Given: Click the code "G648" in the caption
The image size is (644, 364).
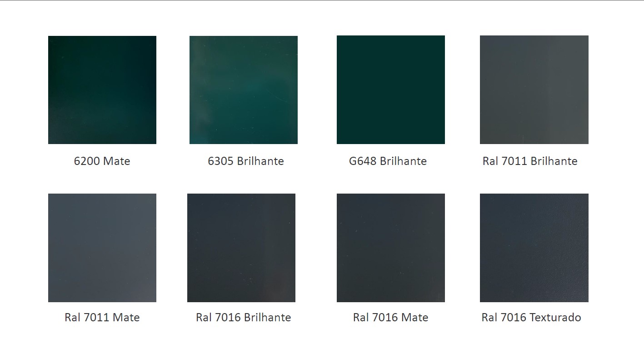Looking at the screenshot, I should (363, 161).
